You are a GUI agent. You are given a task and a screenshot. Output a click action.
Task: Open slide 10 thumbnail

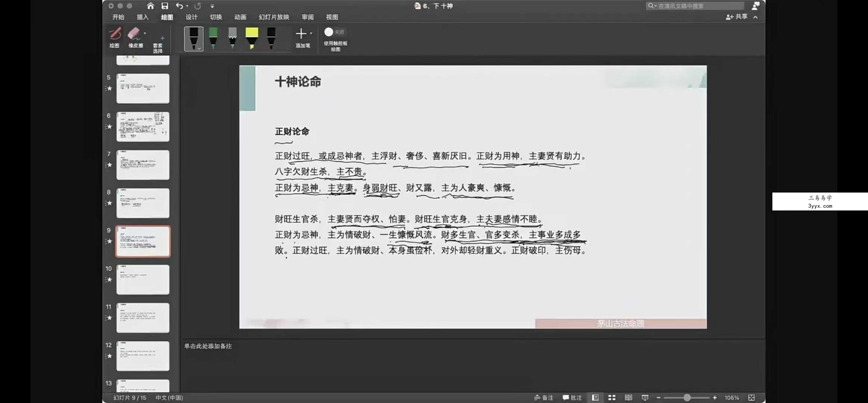click(x=143, y=279)
